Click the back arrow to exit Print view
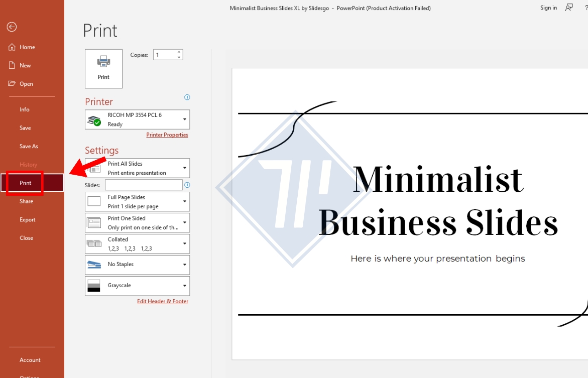Viewport: 588px width, 378px height. click(11, 27)
